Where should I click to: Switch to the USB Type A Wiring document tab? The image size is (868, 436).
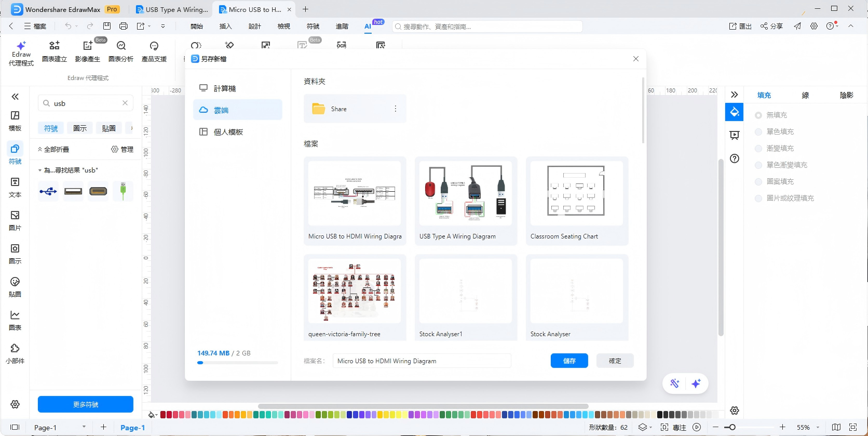[172, 9]
